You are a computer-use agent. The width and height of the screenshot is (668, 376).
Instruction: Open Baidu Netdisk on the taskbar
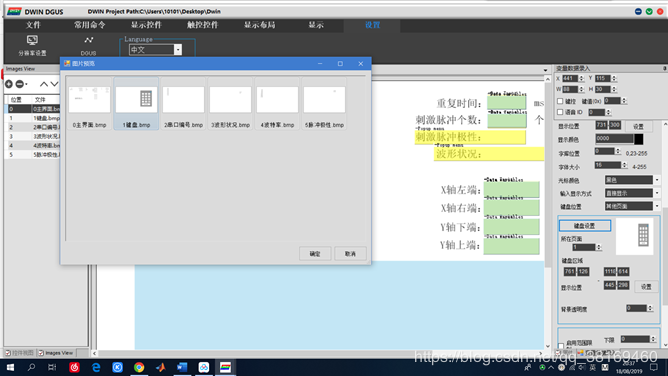[204, 367]
